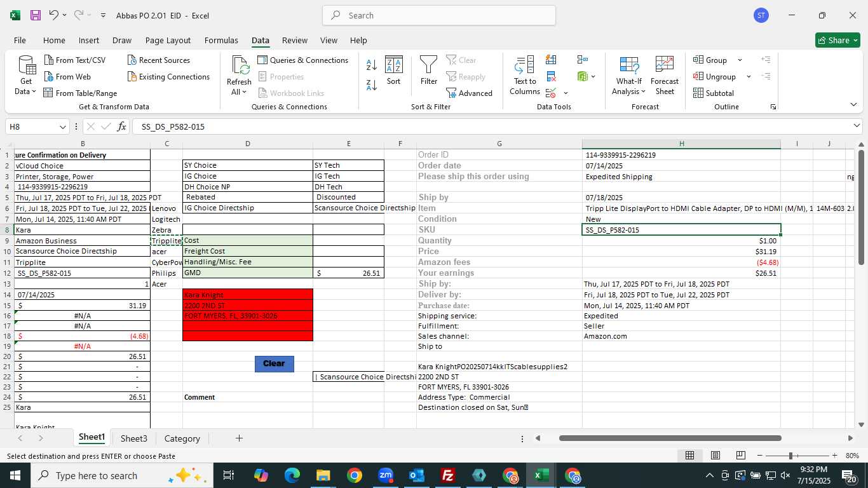
Task: Open Recent Sources
Action: tap(159, 60)
